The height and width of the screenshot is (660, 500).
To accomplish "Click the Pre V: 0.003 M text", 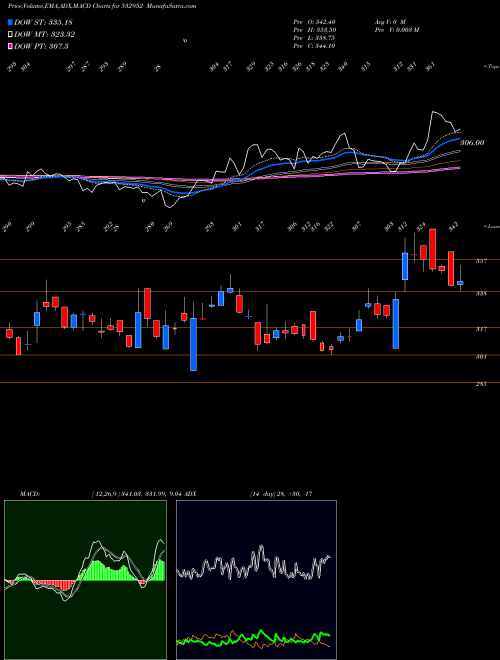I will pyautogui.click(x=396, y=30).
